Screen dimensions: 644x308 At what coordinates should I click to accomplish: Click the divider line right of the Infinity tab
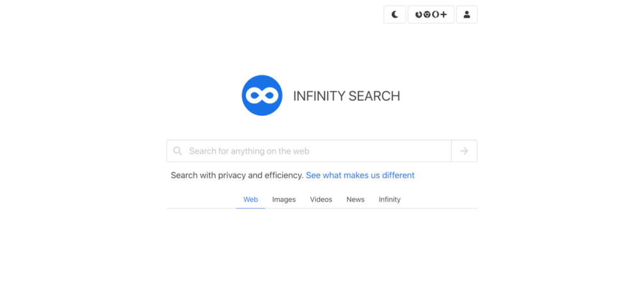[x=440, y=208]
